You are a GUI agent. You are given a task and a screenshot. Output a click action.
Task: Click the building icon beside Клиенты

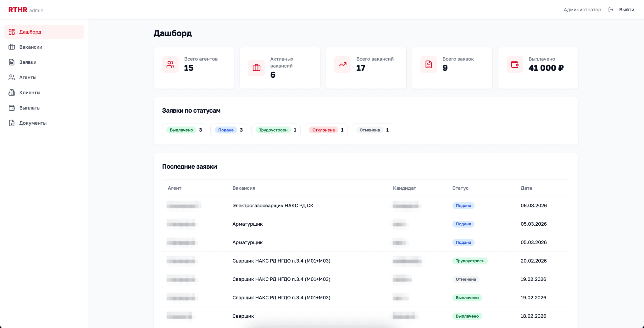12,93
